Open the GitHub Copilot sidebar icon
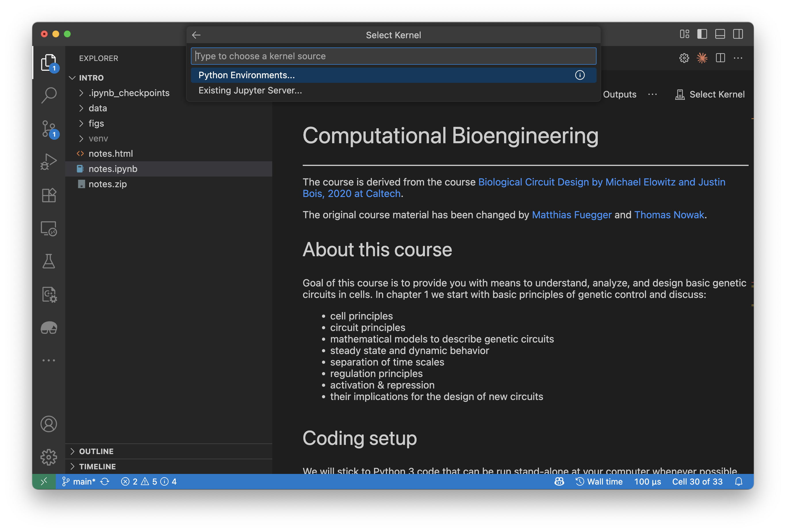The height and width of the screenshot is (532, 786). tap(49, 327)
